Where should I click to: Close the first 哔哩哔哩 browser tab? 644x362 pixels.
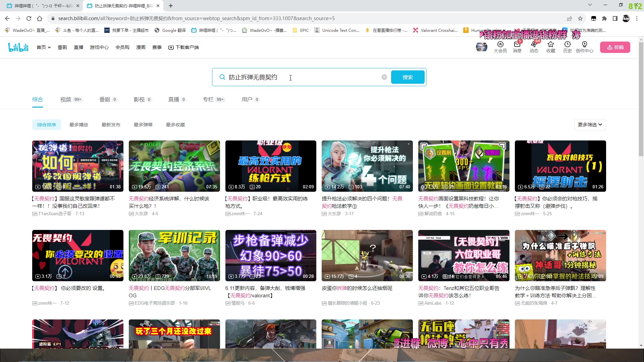point(78,6)
